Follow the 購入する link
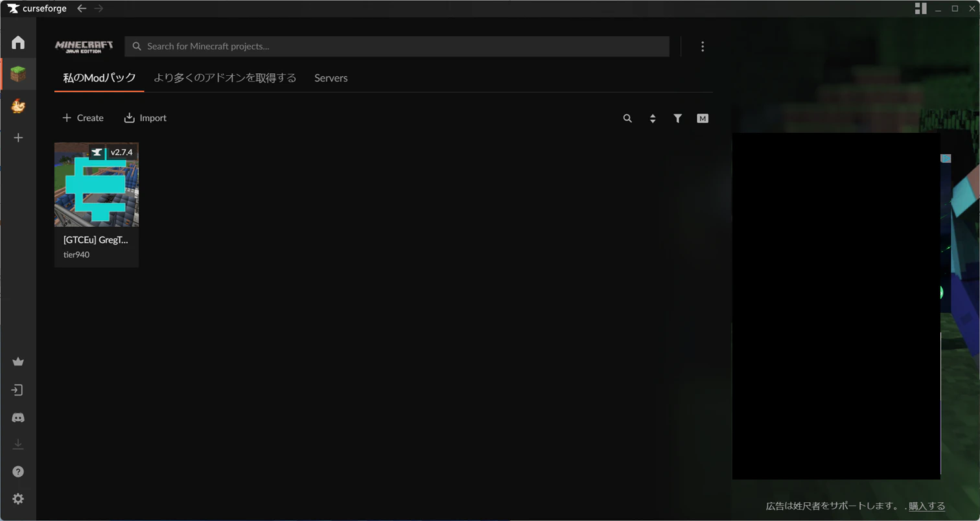The height and width of the screenshot is (521, 980). click(927, 506)
